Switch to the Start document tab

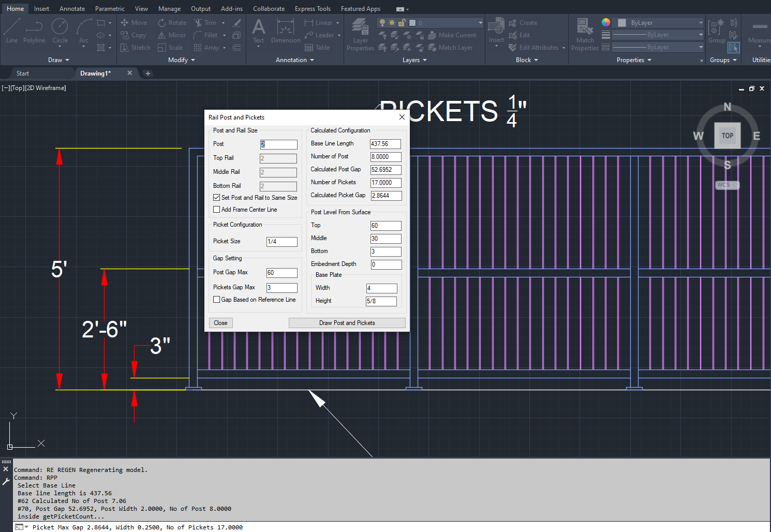coord(23,73)
